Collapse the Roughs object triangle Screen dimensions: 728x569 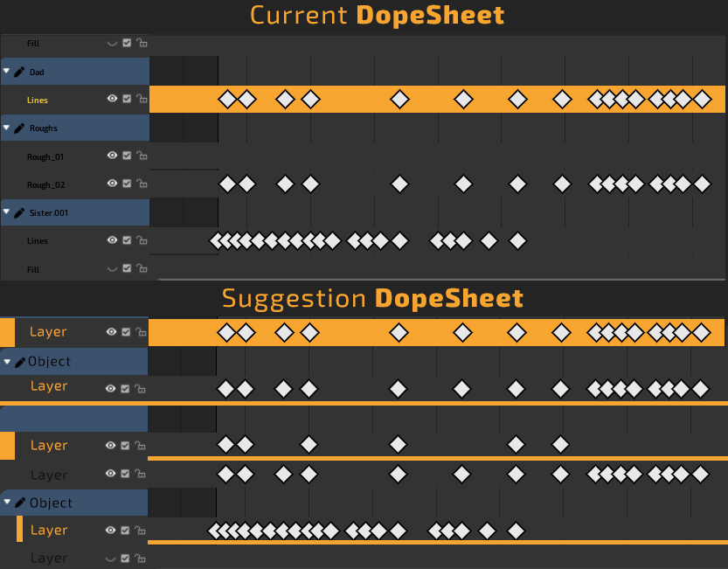click(x=6, y=128)
